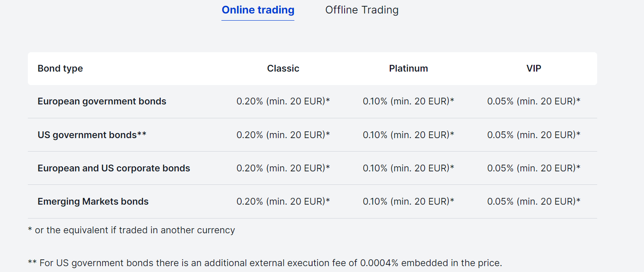This screenshot has height=272, width=644.
Task: Click VIP fee for Emerging Markets bonds
Action: 534,202
